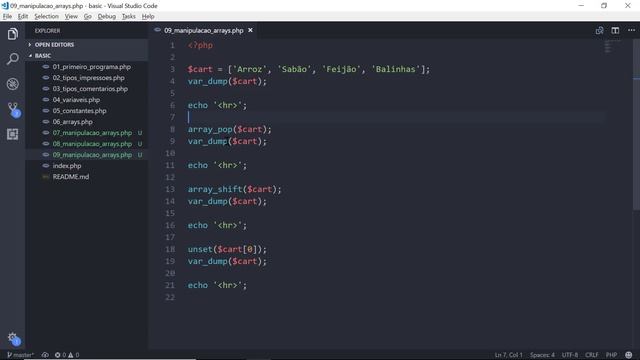Screen dimensions: 640x360
Task: Open 05_constantes.php in explorer
Action: pos(87,111)
